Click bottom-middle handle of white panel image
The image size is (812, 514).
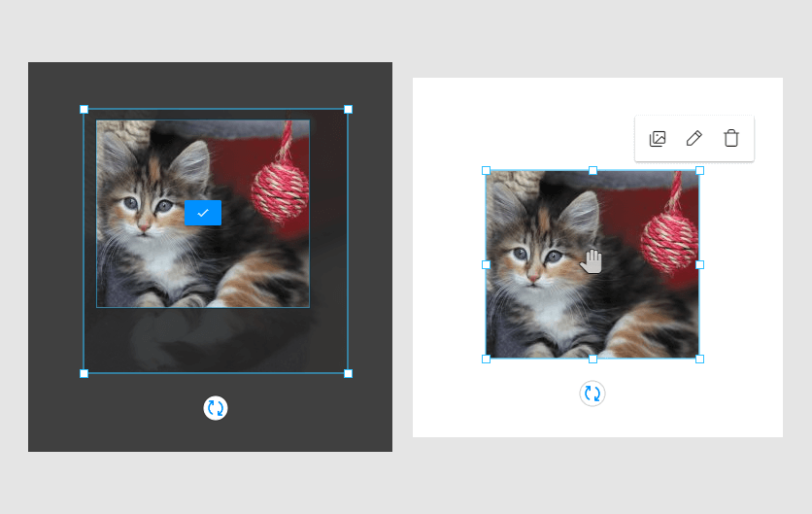coord(592,360)
